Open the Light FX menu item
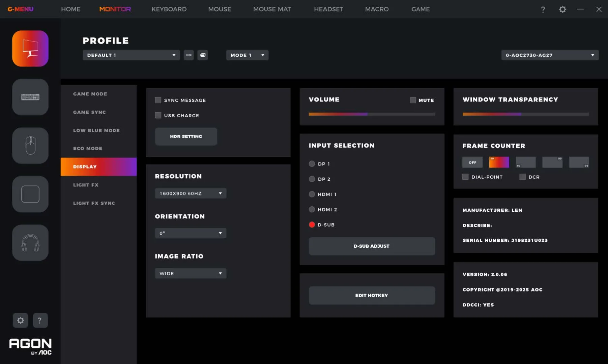The image size is (608, 364). click(86, 185)
